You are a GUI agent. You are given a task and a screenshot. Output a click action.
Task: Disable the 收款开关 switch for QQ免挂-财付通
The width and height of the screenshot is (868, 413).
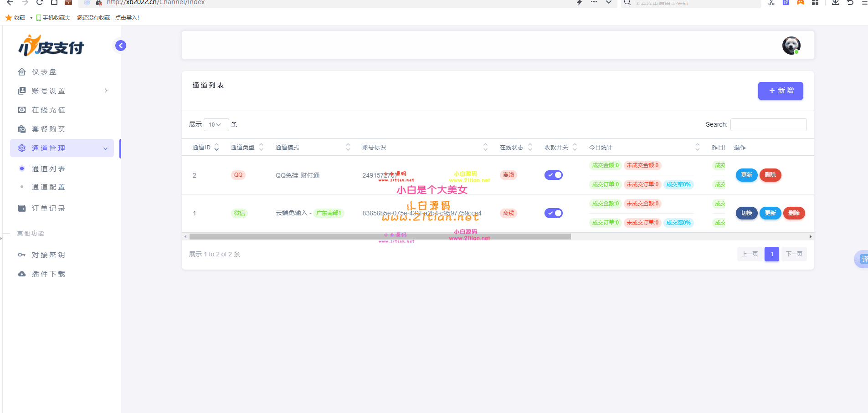coord(554,174)
